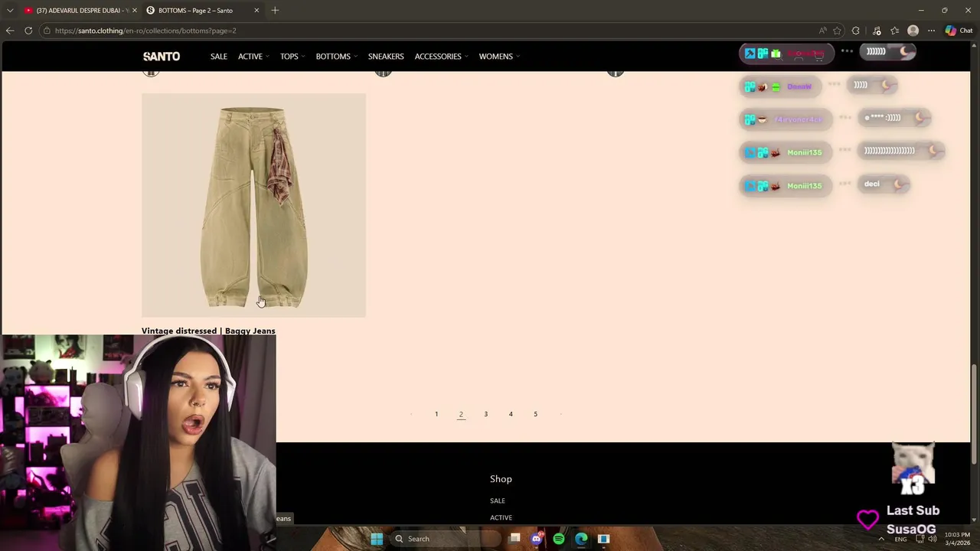The image size is (980, 551).
Task: Go to pagination page 4
Action: click(511, 414)
